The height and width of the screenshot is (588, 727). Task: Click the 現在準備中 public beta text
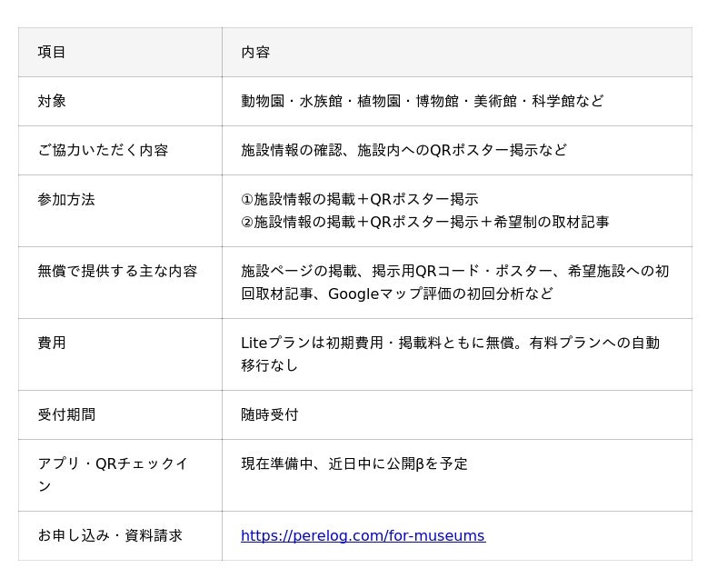354,463
